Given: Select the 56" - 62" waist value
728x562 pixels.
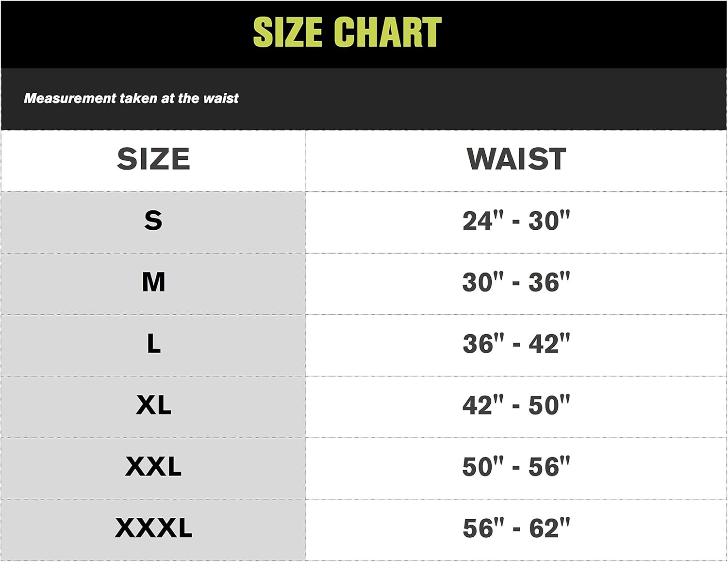Looking at the screenshot, I should click(x=516, y=528).
